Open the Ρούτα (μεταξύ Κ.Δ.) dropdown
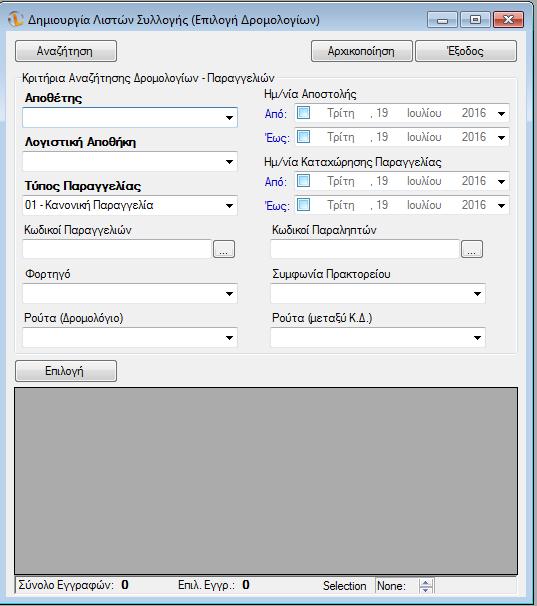The image size is (537, 606). point(378,337)
